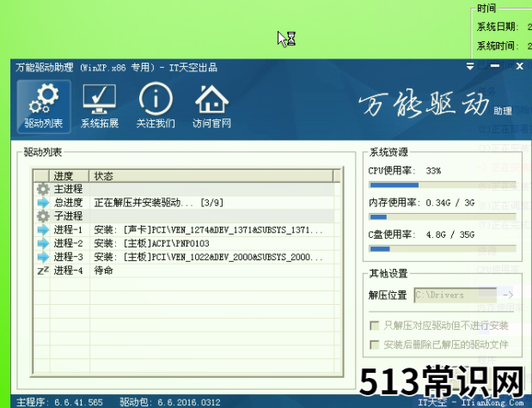Screen dimensions: 532x408
Task: Click the arrow icon beside 进程-3
Action: [43, 257]
